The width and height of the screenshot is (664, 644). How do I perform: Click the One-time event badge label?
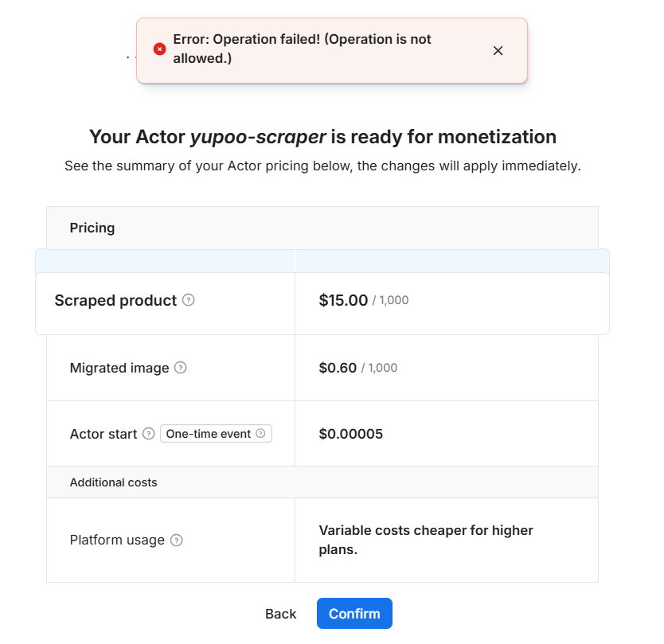tap(209, 434)
